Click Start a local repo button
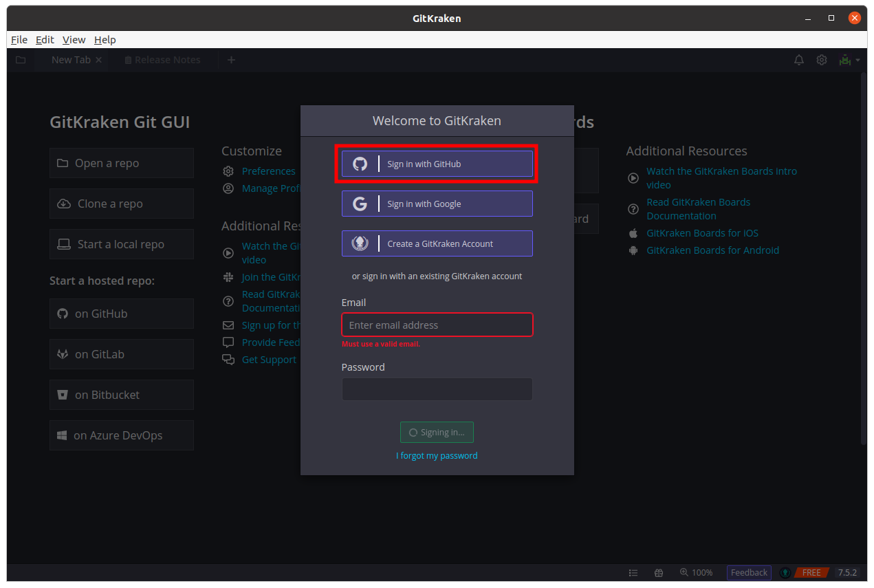874x588 pixels. click(122, 244)
